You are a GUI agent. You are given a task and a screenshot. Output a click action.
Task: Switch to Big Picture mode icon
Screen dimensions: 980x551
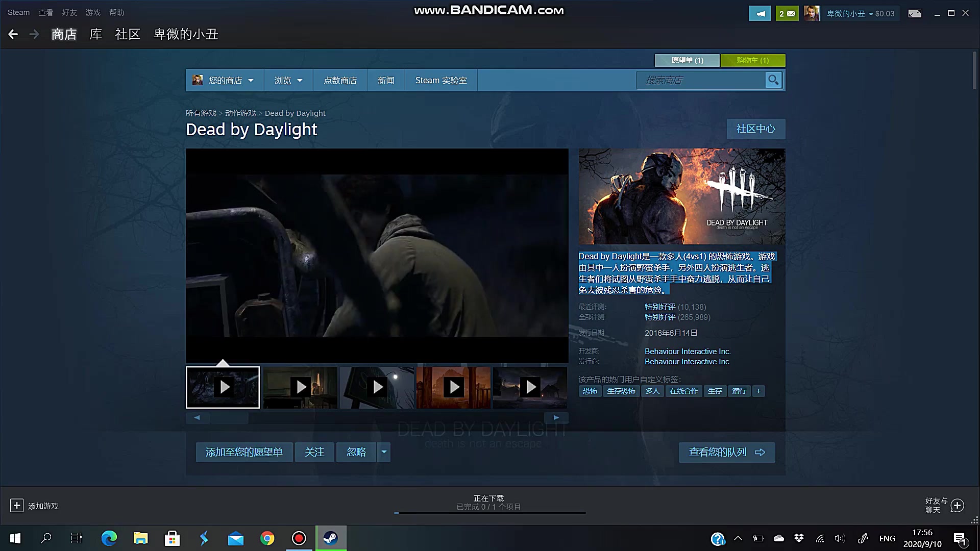(915, 14)
